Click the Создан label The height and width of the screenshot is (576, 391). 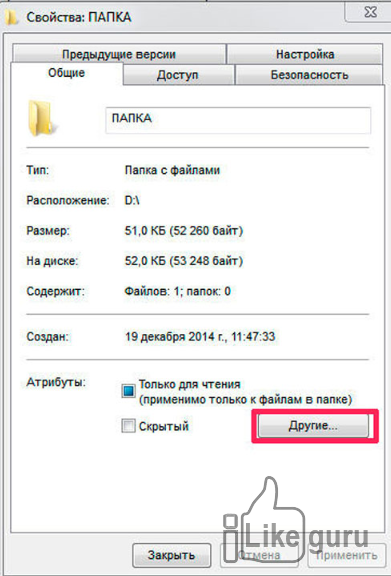tap(47, 337)
